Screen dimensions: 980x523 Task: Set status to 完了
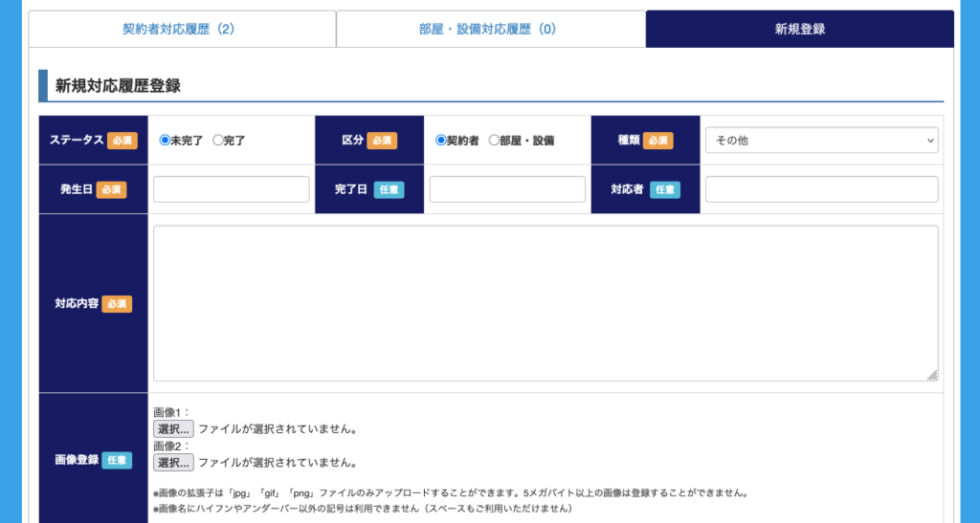coord(218,141)
